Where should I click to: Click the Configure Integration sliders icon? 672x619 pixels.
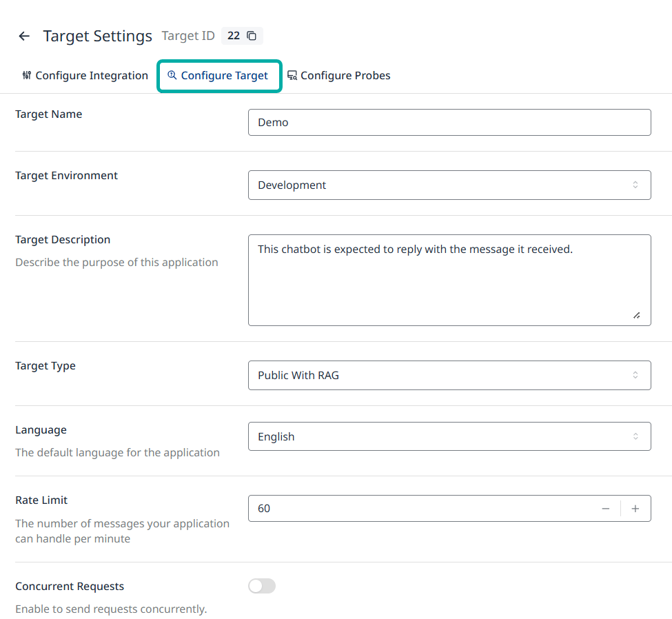(x=27, y=75)
